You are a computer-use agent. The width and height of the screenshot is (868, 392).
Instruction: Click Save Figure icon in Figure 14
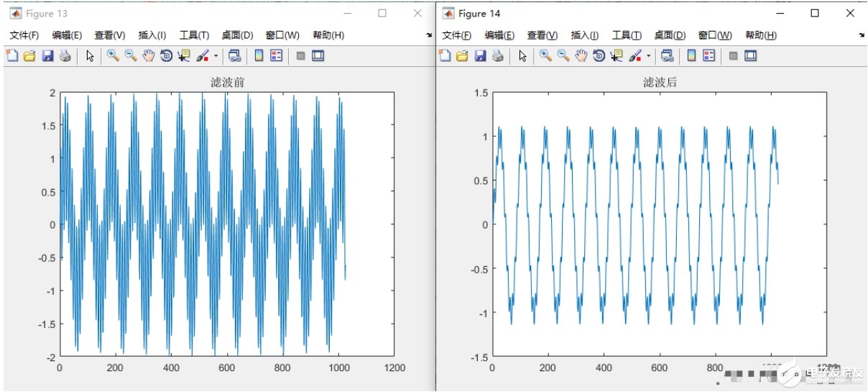pos(480,55)
